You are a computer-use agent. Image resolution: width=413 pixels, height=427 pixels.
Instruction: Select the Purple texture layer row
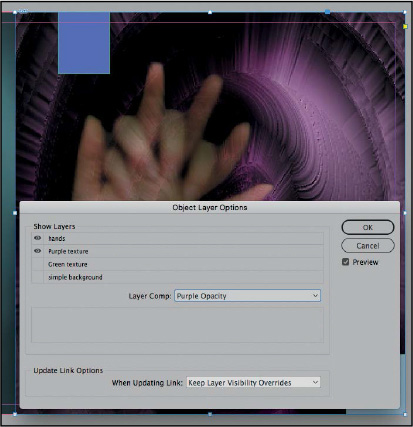coord(177,251)
